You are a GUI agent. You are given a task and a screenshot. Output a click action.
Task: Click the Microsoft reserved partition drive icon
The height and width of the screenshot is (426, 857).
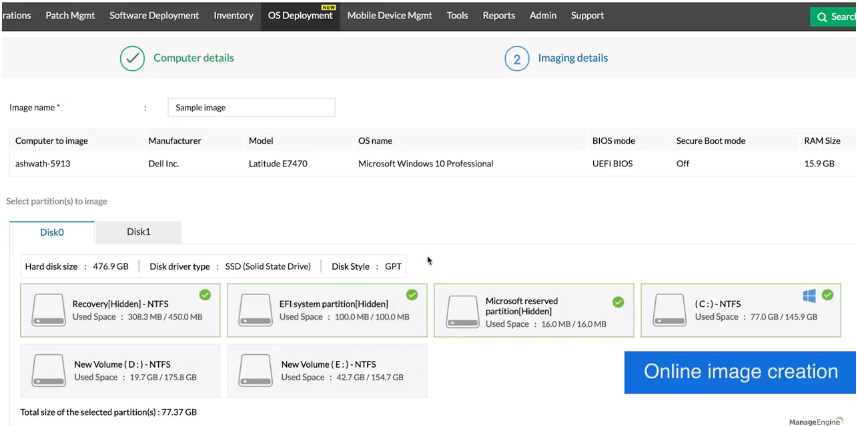(x=464, y=310)
